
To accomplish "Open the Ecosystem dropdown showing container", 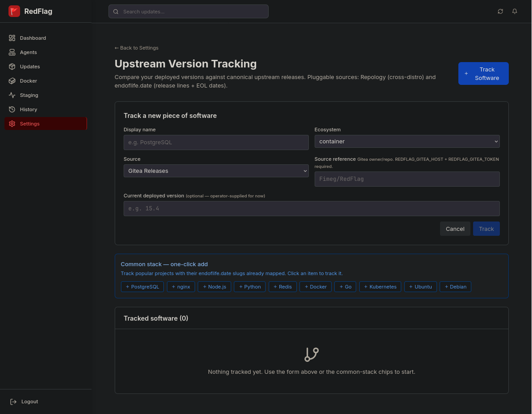I will click(407, 141).
